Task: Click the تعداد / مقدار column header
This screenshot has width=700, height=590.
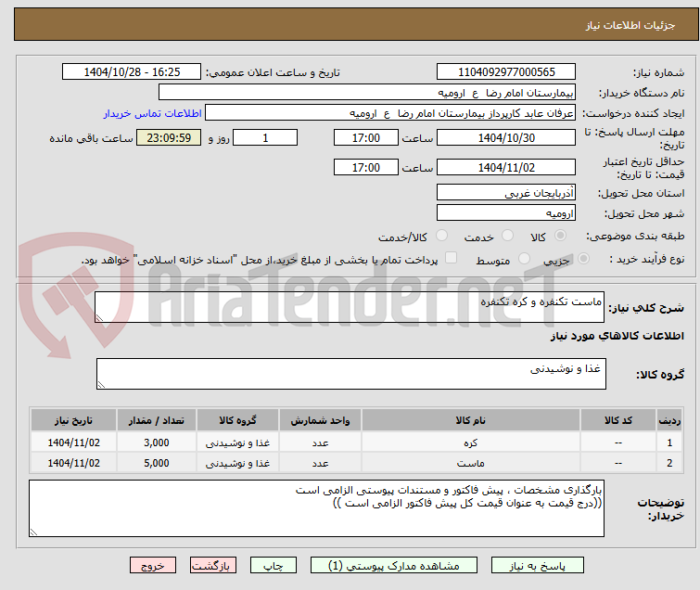Action: pos(157,420)
